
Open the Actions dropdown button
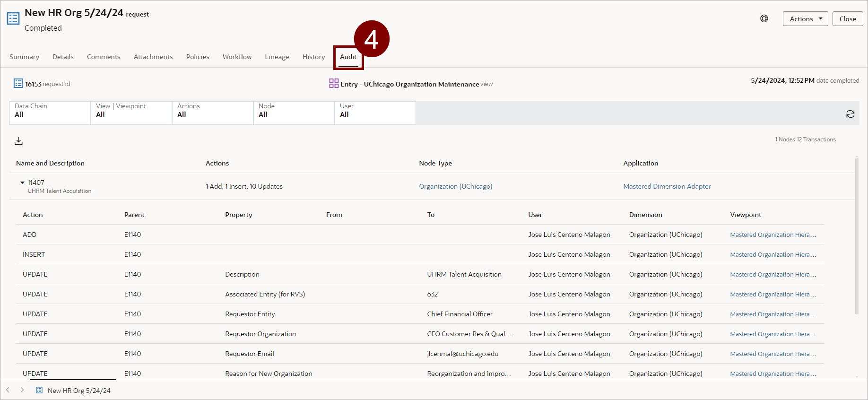(805, 19)
